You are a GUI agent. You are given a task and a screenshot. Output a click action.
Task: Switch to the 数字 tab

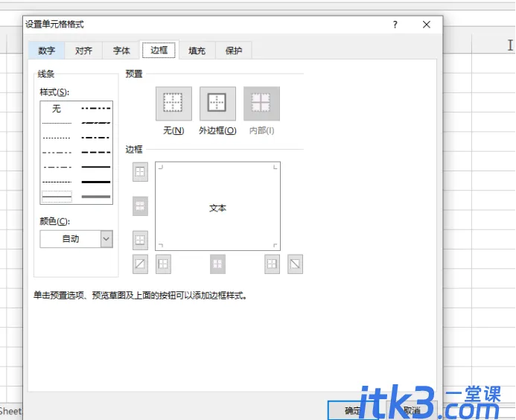pos(46,51)
